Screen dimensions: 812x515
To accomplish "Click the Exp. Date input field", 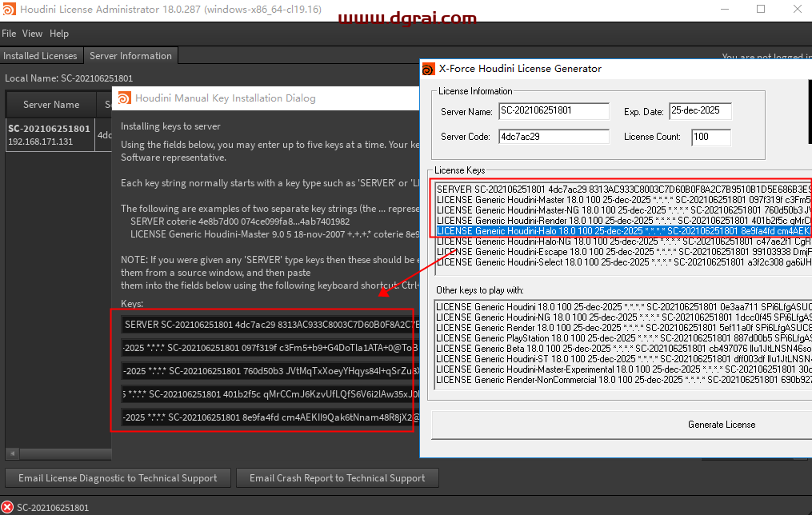I will pyautogui.click(x=700, y=111).
